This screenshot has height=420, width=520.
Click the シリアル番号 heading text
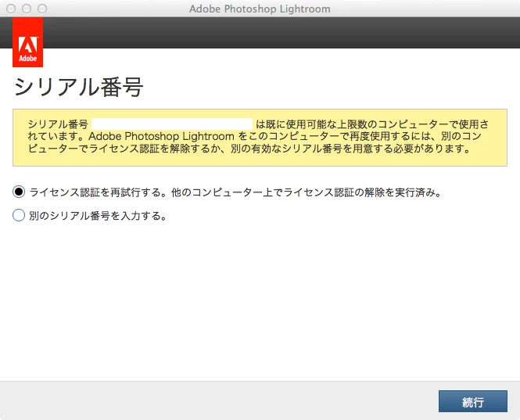79,87
